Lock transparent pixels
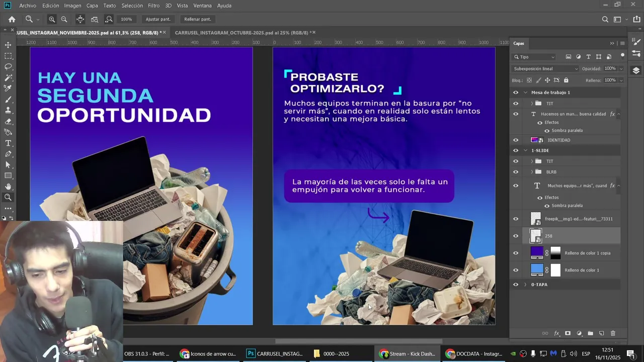 tap(529, 80)
